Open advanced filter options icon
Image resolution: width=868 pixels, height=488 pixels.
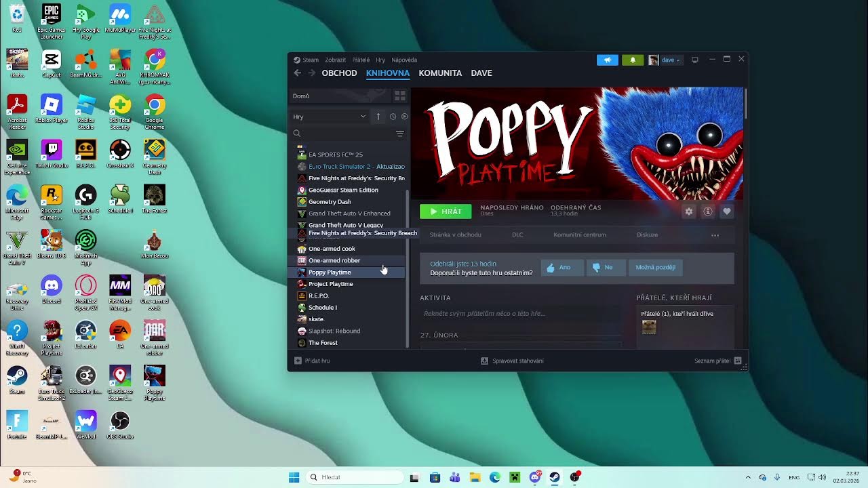click(399, 134)
